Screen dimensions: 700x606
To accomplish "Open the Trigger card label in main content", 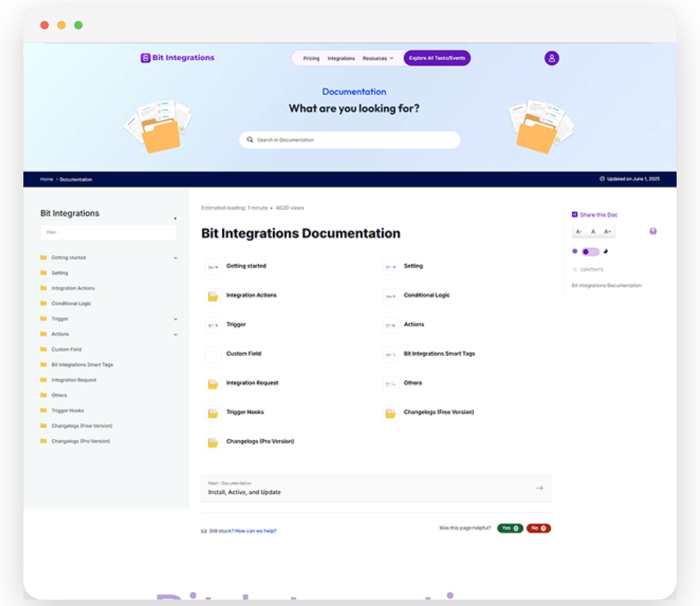I will point(236,324).
